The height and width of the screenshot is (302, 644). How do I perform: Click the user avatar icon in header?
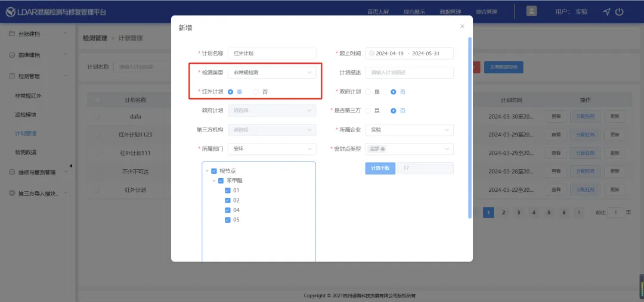coord(531,11)
